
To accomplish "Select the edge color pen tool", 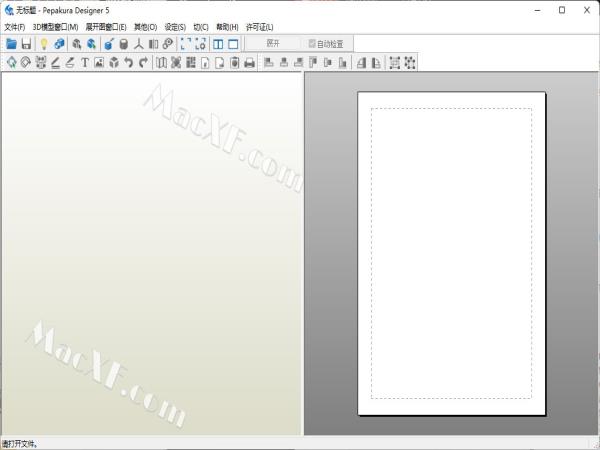I will (70, 62).
